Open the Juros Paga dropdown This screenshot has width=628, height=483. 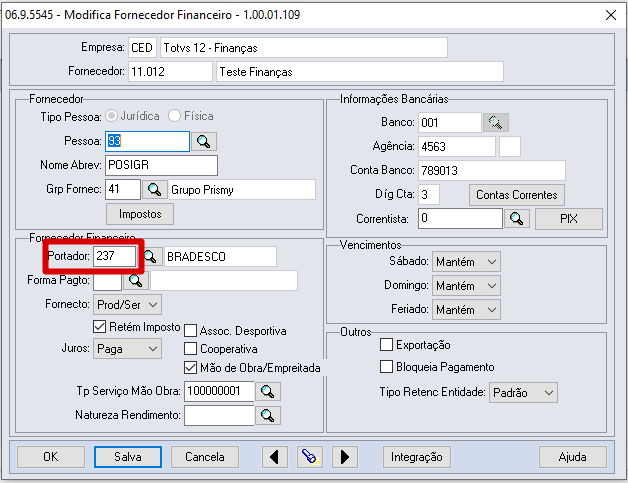point(127,349)
